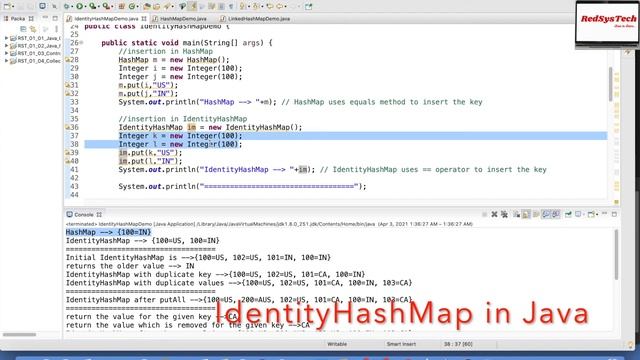Click the Pin Console icon
Viewport: 640px width, 360px height.
pyautogui.click(x=568, y=214)
